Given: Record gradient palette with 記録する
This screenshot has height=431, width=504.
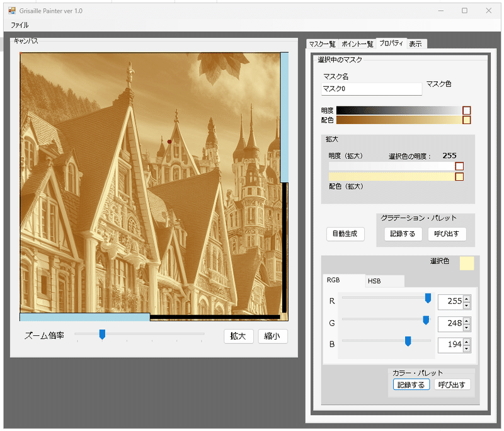Looking at the screenshot, I should pyautogui.click(x=403, y=234).
